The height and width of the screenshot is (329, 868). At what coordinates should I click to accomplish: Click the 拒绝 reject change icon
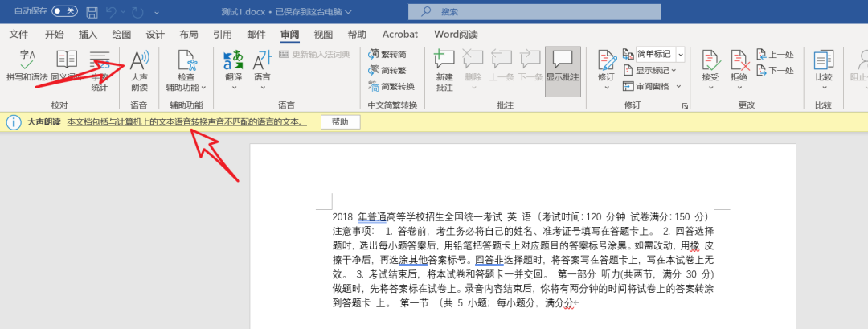pyautogui.click(x=739, y=60)
